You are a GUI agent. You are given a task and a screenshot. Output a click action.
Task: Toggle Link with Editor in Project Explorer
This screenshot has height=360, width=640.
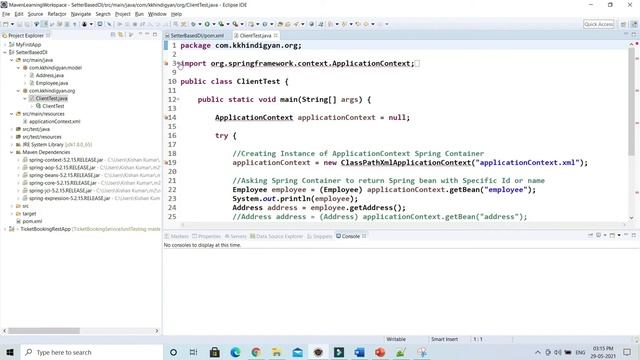pyautogui.click(x=121, y=35)
